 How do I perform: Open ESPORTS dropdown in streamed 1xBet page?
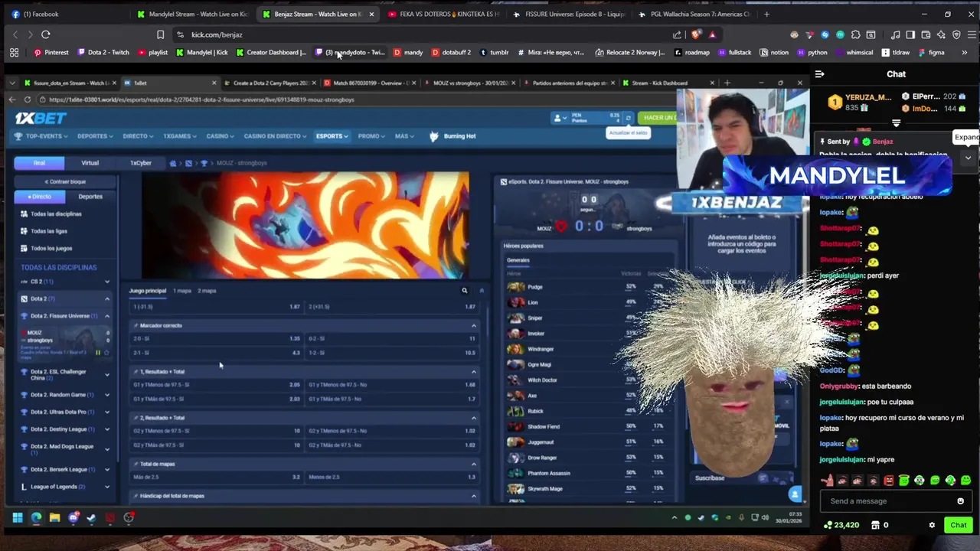[332, 136]
